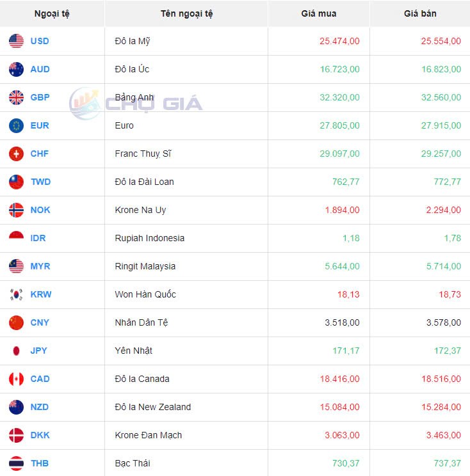This screenshot has width=470, height=476.
Task: Click the Norwegian flag icon
Action: point(17,210)
